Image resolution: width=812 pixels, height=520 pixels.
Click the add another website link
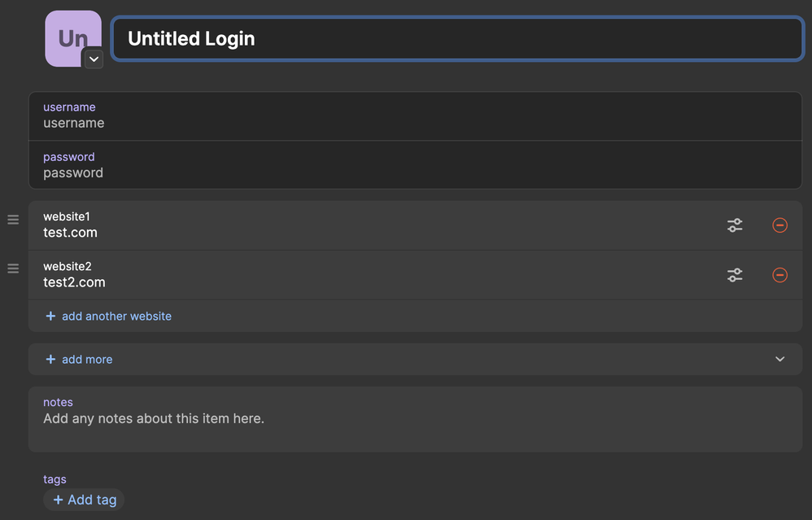coord(116,316)
